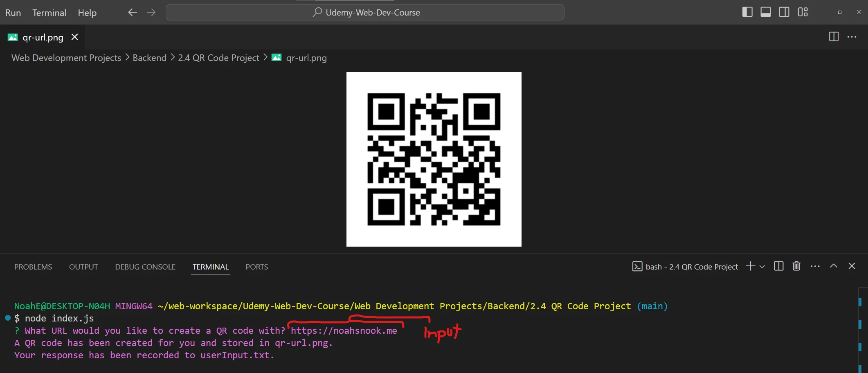Close the terminal panel
Image resolution: width=868 pixels, height=373 pixels.
[852, 266]
